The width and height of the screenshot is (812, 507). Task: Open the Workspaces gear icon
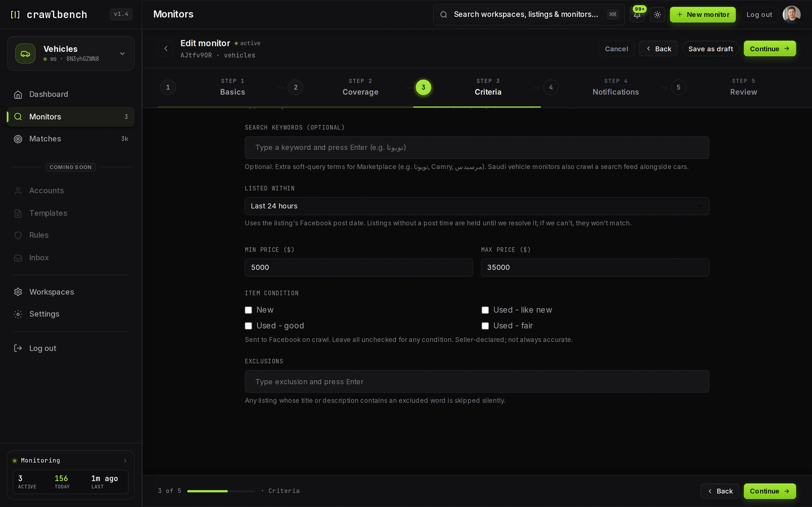pos(18,292)
